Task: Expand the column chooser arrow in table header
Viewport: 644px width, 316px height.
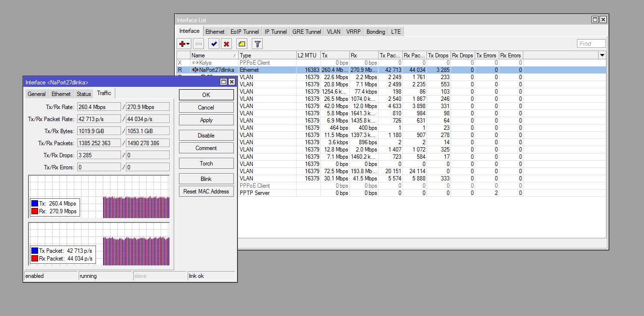Action: (602, 55)
